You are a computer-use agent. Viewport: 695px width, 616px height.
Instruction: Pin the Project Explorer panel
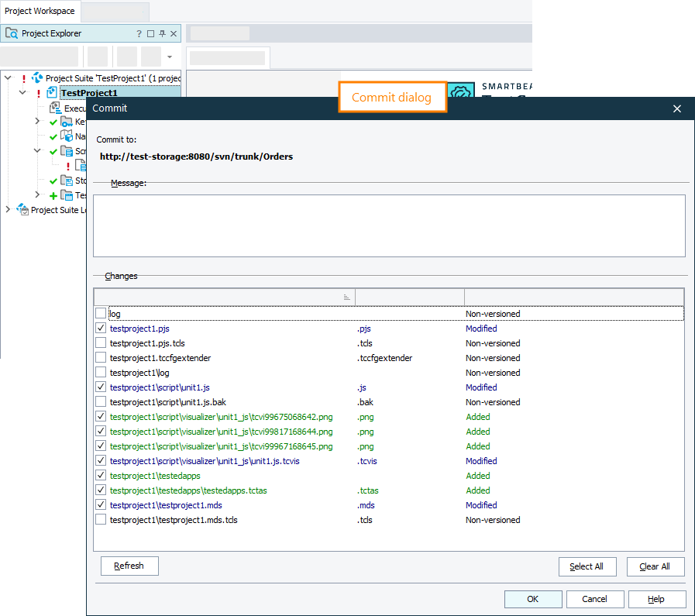[x=162, y=33]
